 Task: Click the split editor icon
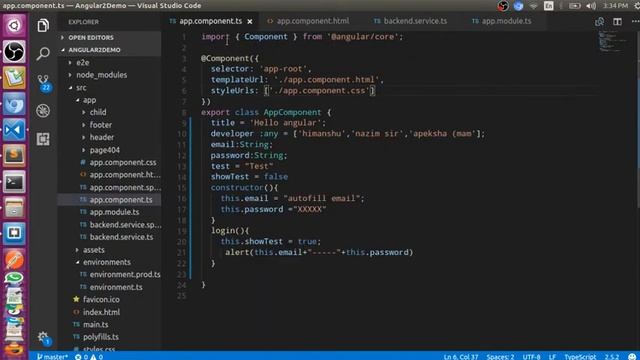(x=617, y=21)
